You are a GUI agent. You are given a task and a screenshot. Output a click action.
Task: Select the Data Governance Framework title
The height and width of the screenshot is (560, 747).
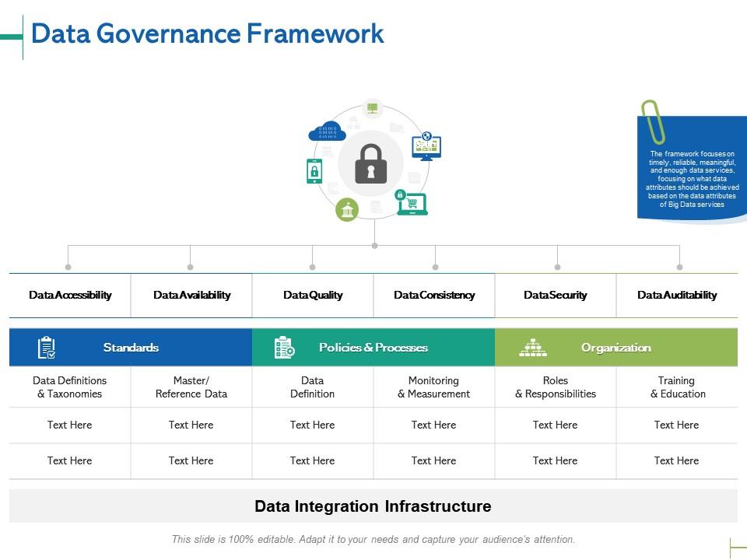pos(207,33)
